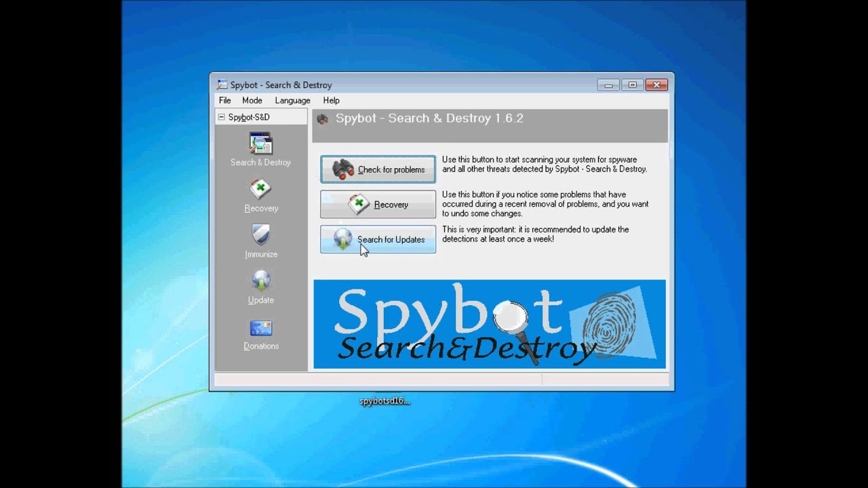Open the Recovery sidebar icon
Image resolution: width=868 pixels, height=488 pixels.
point(260,190)
